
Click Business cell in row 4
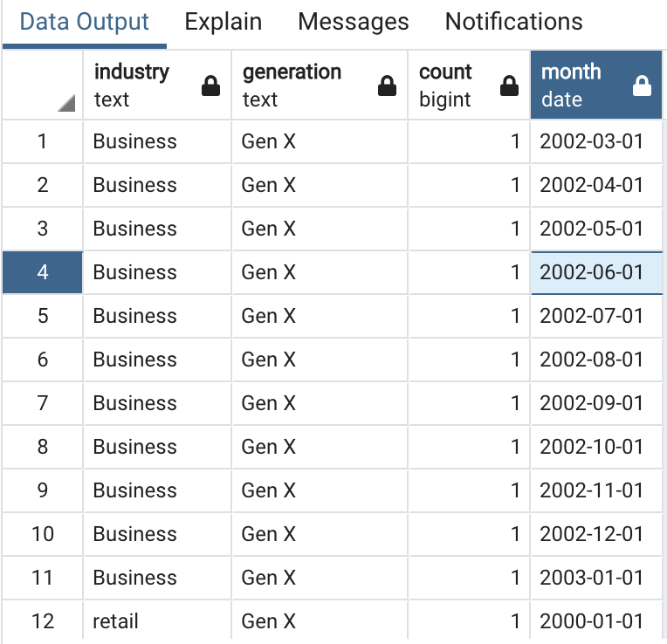click(x=157, y=272)
